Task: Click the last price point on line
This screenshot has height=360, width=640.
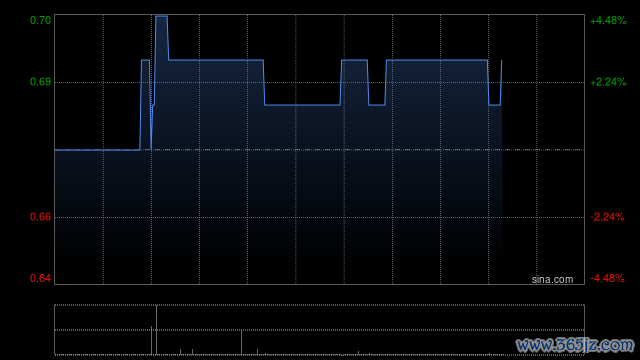Action: click(x=501, y=60)
